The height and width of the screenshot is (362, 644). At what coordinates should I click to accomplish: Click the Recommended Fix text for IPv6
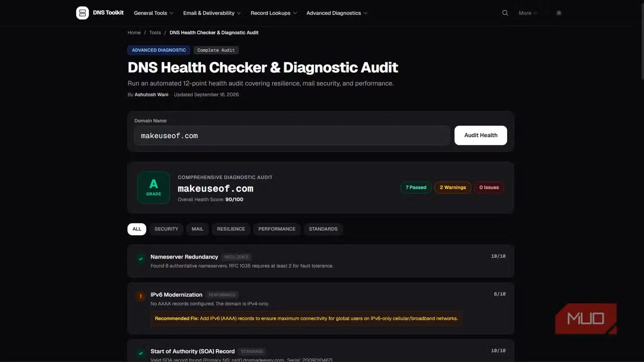tap(306, 319)
